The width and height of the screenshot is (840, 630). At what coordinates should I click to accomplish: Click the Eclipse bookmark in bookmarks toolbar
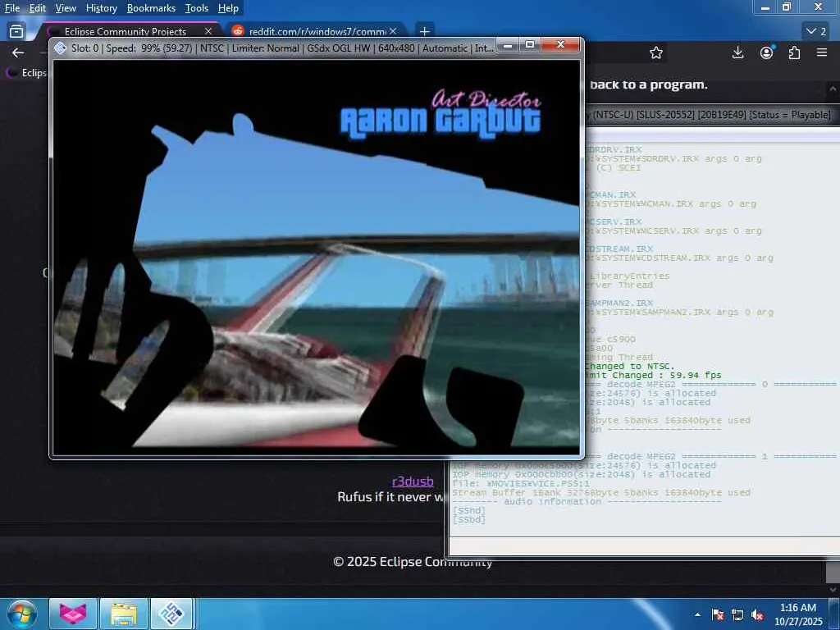26,72
